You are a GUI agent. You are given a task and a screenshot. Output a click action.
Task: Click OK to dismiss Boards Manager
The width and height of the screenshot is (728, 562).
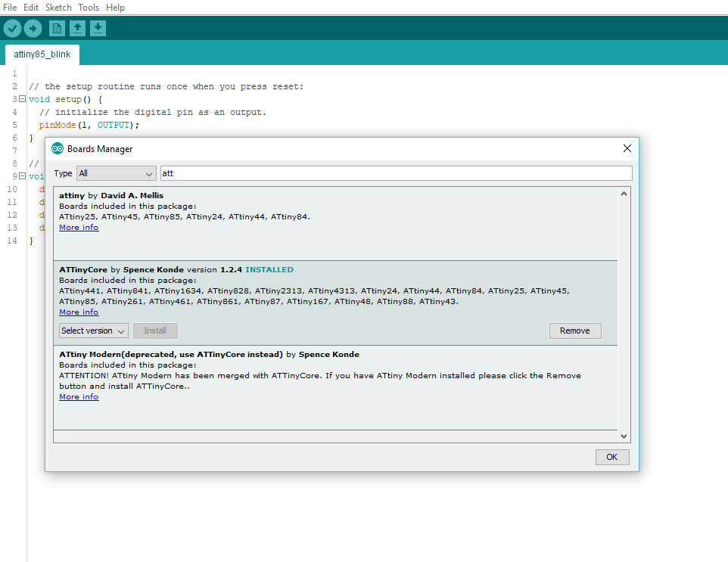(x=612, y=457)
